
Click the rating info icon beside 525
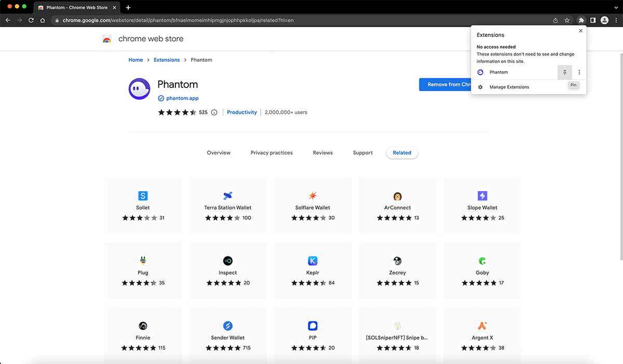(x=214, y=112)
